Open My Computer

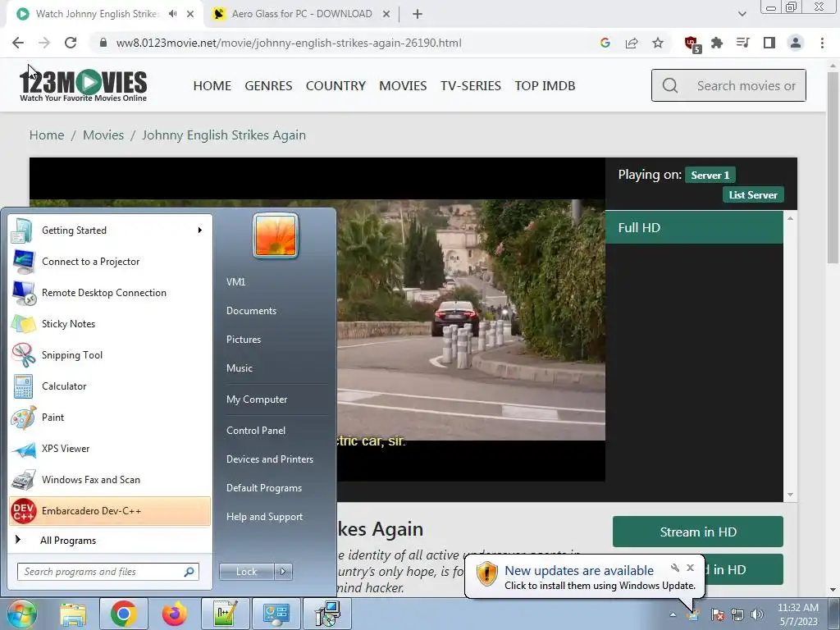click(x=257, y=399)
